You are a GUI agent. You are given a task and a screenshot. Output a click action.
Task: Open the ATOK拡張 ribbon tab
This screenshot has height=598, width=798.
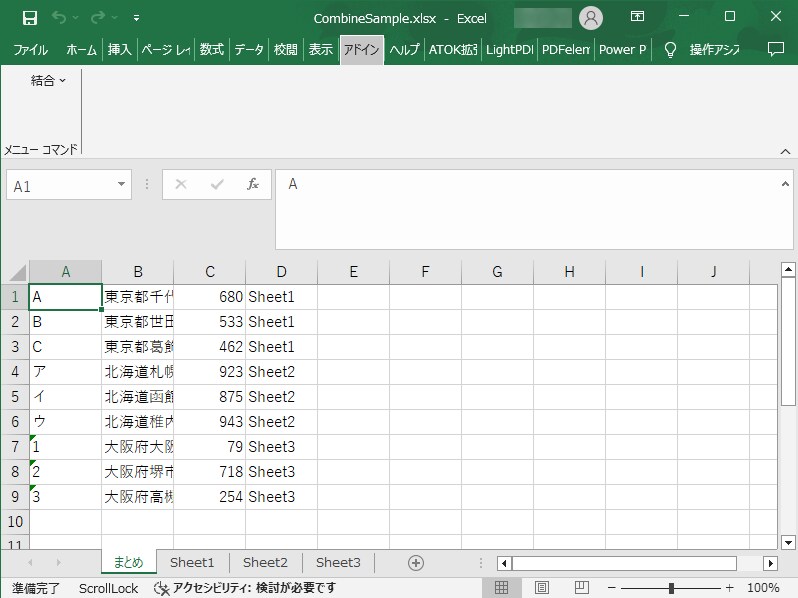(453, 50)
